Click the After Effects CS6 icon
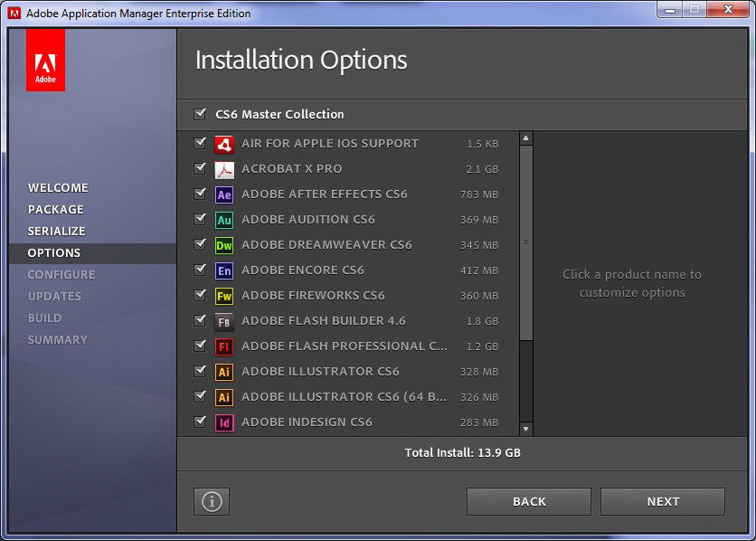 coord(224,195)
